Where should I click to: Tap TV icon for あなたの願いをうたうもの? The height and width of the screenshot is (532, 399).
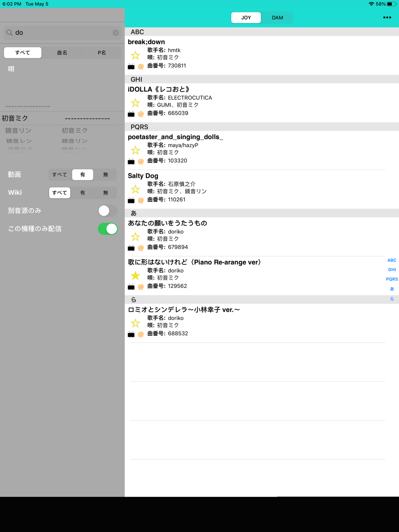(x=131, y=248)
